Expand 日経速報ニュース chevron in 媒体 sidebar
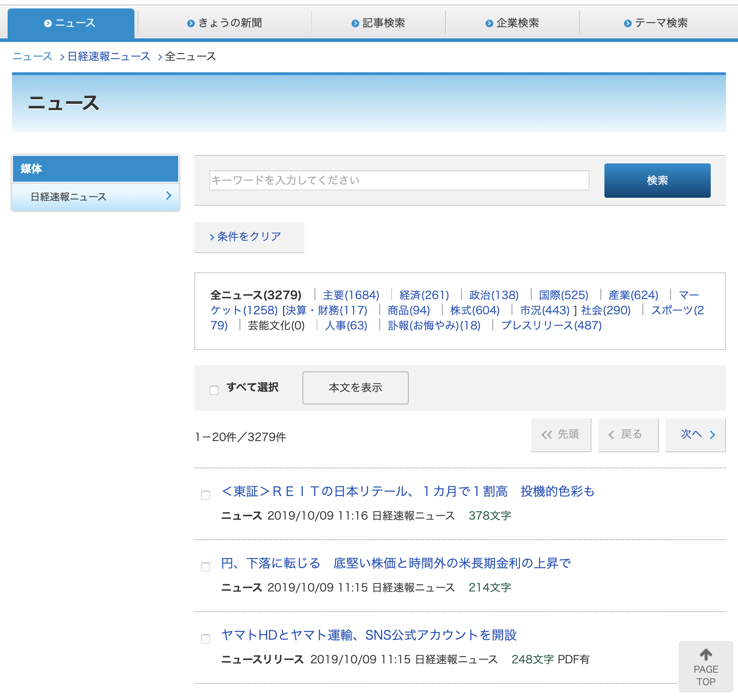 (168, 196)
